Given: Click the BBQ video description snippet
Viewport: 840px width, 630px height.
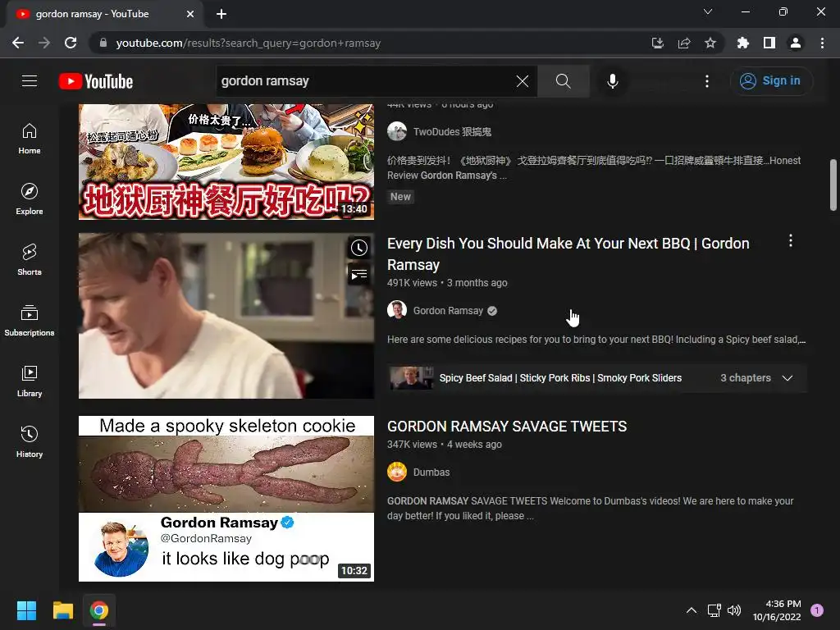Looking at the screenshot, I should [596, 340].
